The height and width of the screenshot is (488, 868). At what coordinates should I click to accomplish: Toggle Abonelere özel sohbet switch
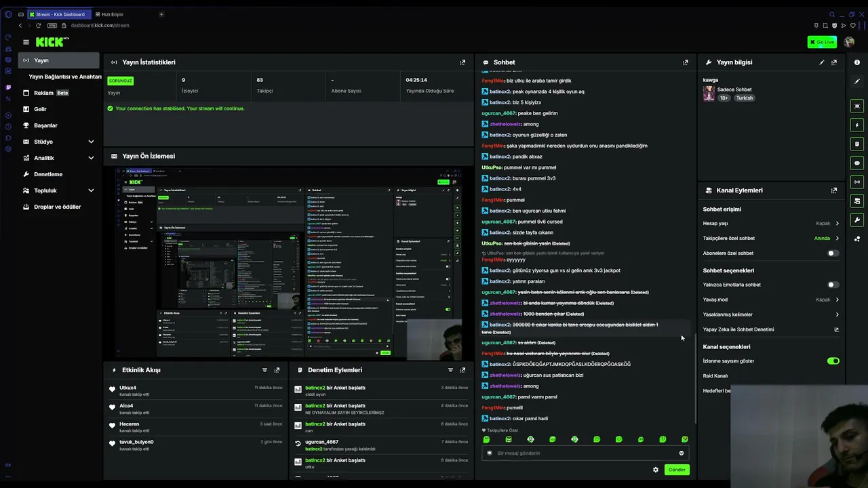(x=833, y=253)
